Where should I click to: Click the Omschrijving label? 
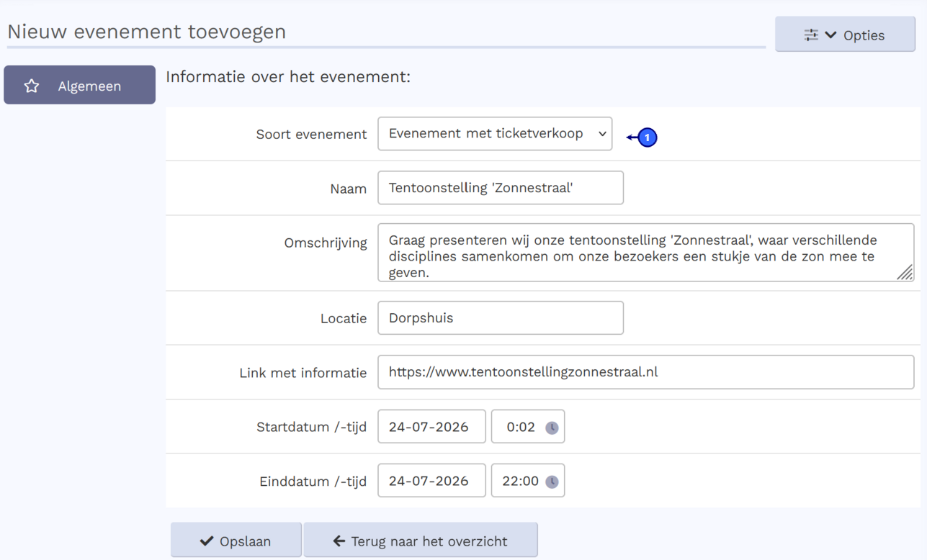(326, 243)
